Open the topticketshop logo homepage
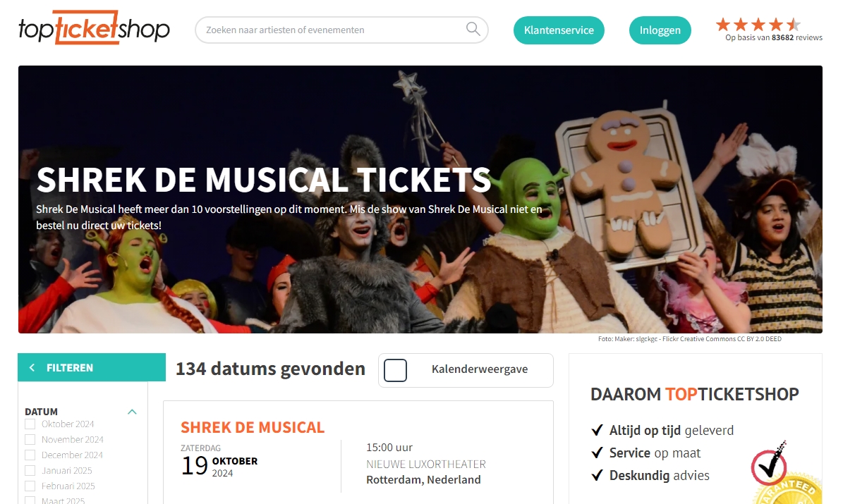The width and height of the screenshot is (843, 504). coord(94,27)
